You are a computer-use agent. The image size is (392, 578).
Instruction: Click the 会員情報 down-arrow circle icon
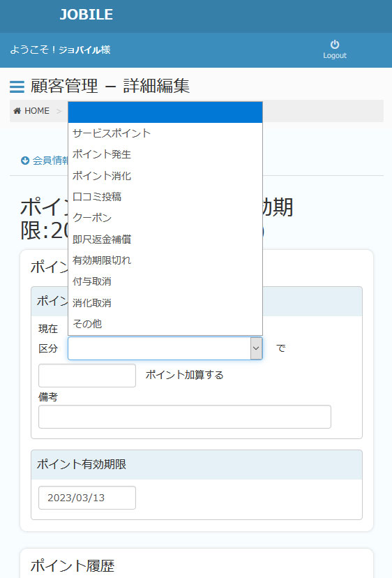pyautogui.click(x=25, y=161)
